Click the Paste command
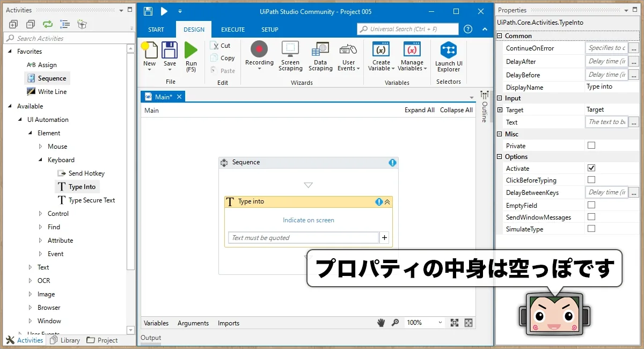Screen dimensions: 644x349 point(223,70)
